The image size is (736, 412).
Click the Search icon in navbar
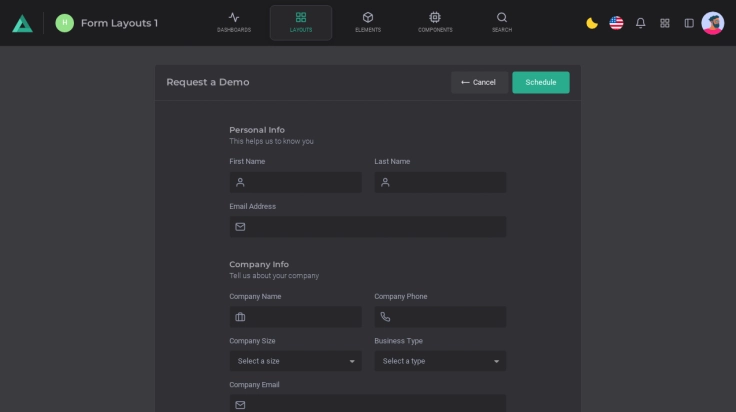[502, 22]
